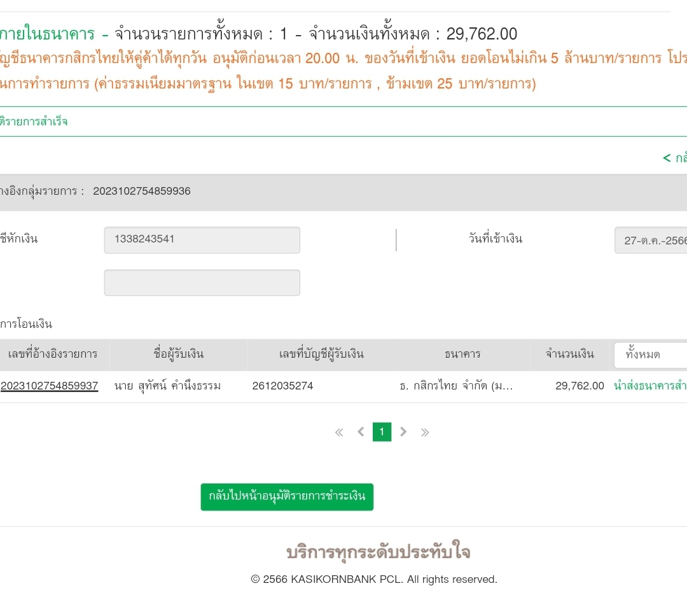Click recipient account number 2612035274
687x616 pixels.
[x=282, y=386]
